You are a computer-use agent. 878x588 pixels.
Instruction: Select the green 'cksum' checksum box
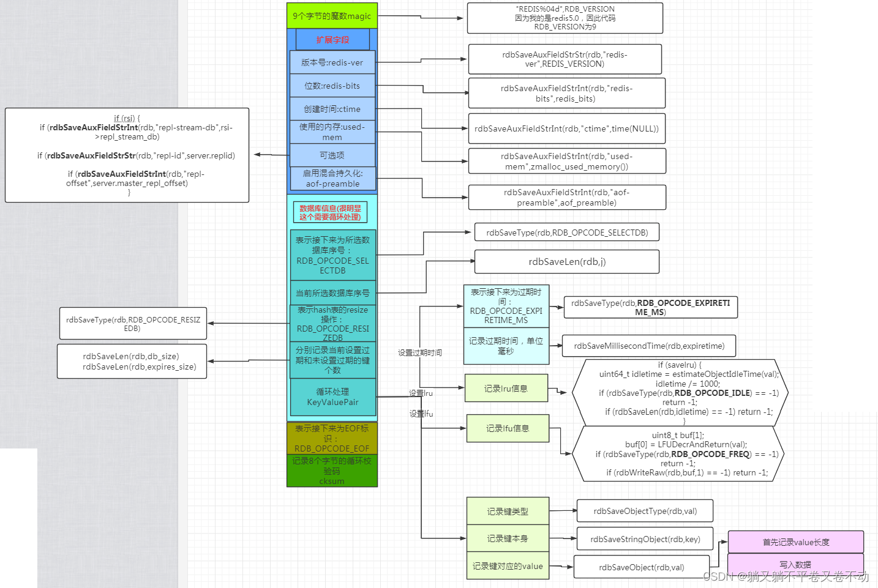332,471
